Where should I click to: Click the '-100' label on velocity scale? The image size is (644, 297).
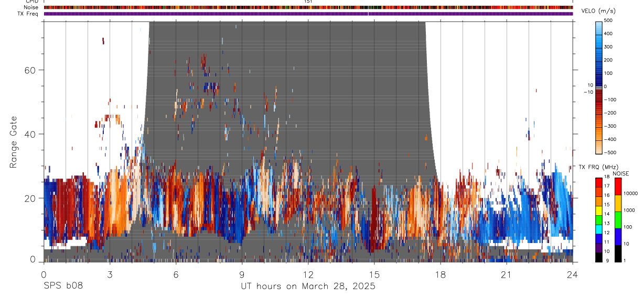pos(610,100)
